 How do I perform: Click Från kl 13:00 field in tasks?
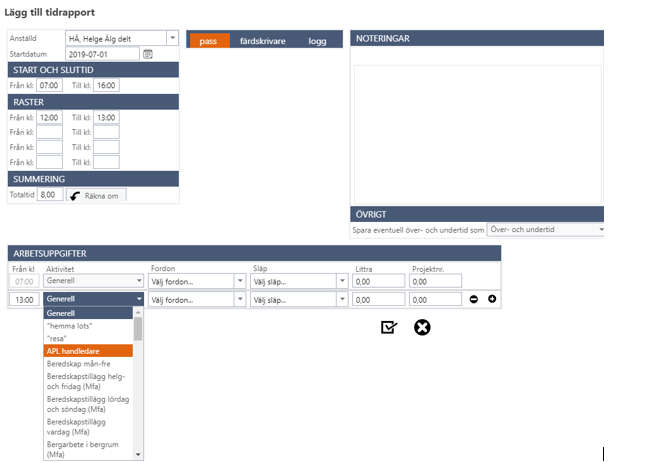coord(24,300)
